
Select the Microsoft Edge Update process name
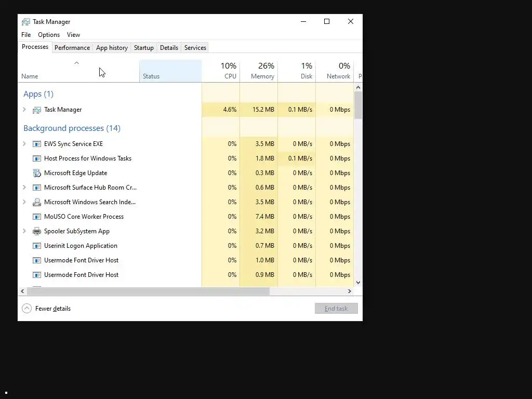(76, 173)
